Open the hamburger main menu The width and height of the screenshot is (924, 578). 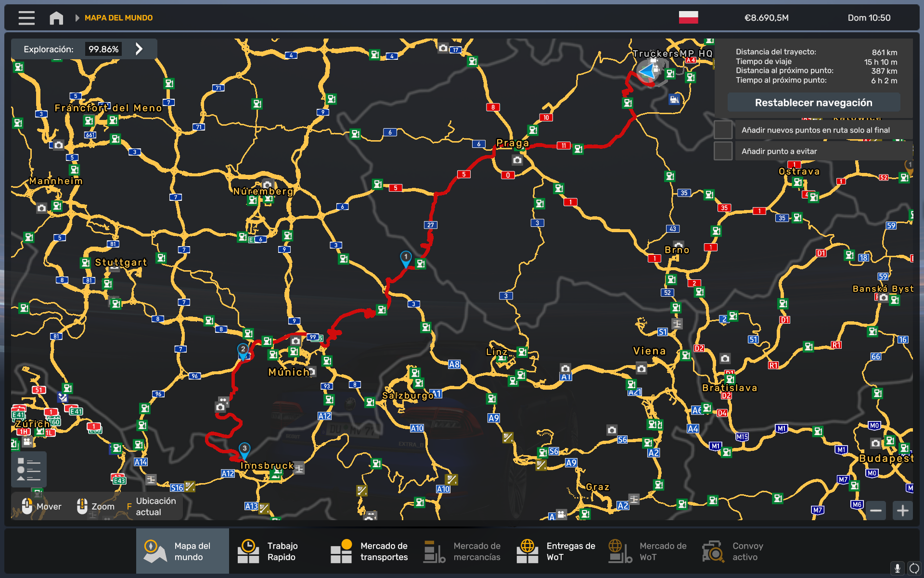pos(26,18)
